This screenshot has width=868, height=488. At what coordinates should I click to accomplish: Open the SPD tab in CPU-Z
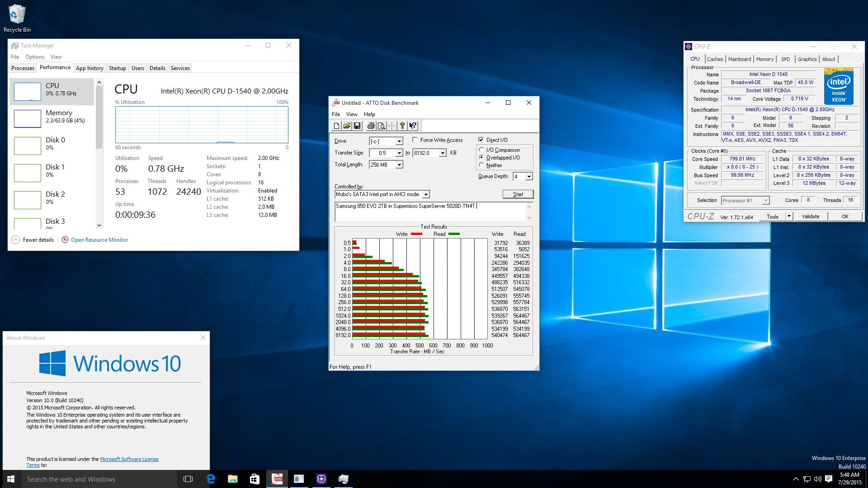[785, 59]
